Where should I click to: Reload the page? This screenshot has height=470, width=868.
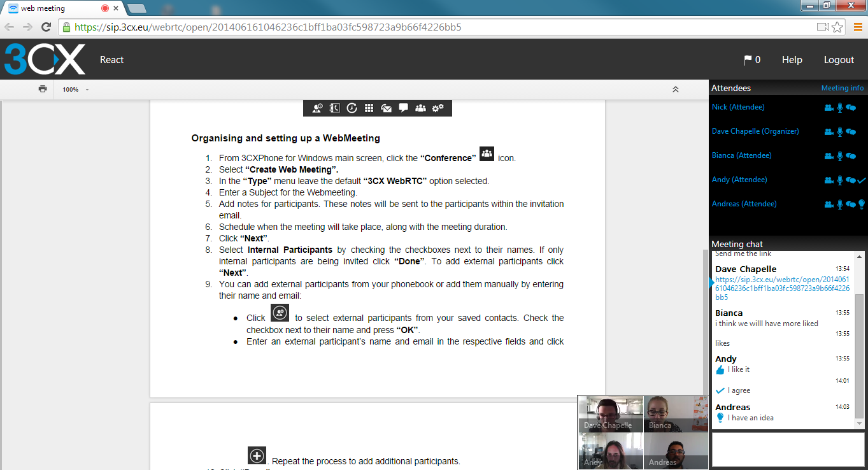tap(46, 27)
